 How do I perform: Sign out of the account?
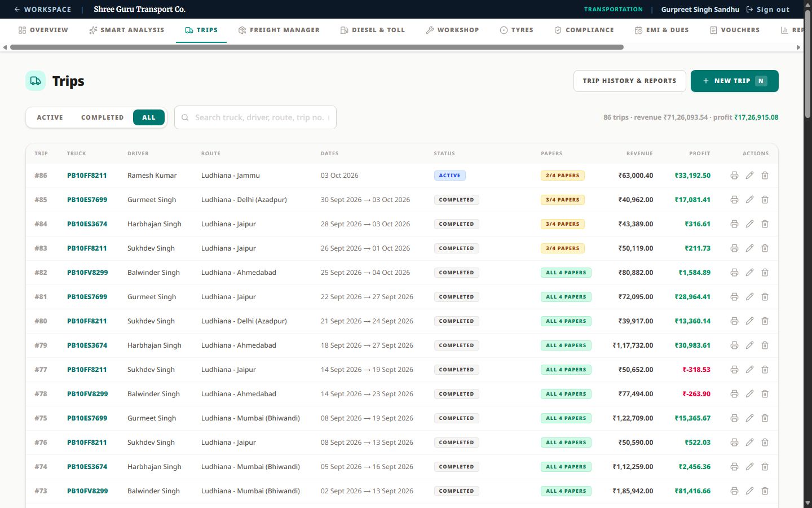coord(768,9)
